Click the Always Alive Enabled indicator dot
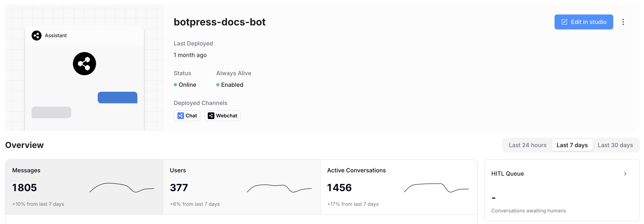 218,85
